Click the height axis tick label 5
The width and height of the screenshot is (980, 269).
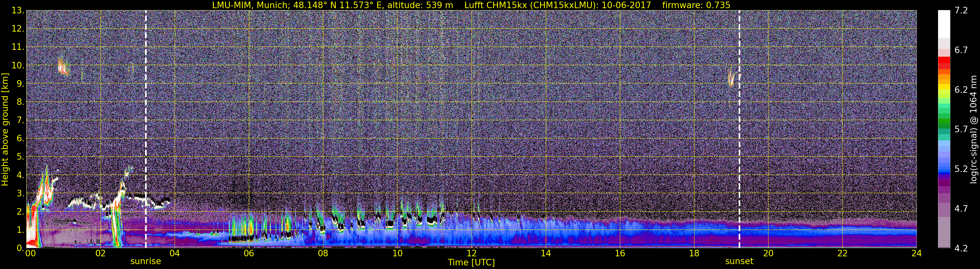coord(20,157)
